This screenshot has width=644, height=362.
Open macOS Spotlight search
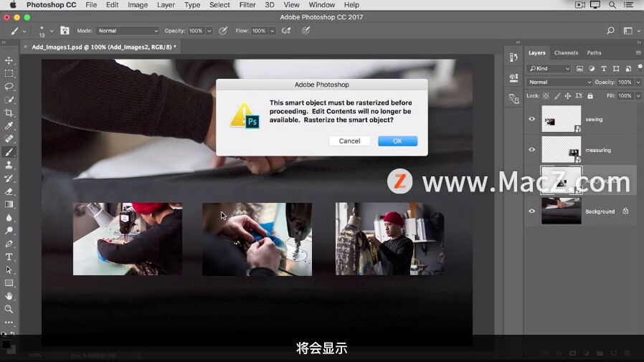pos(612,5)
